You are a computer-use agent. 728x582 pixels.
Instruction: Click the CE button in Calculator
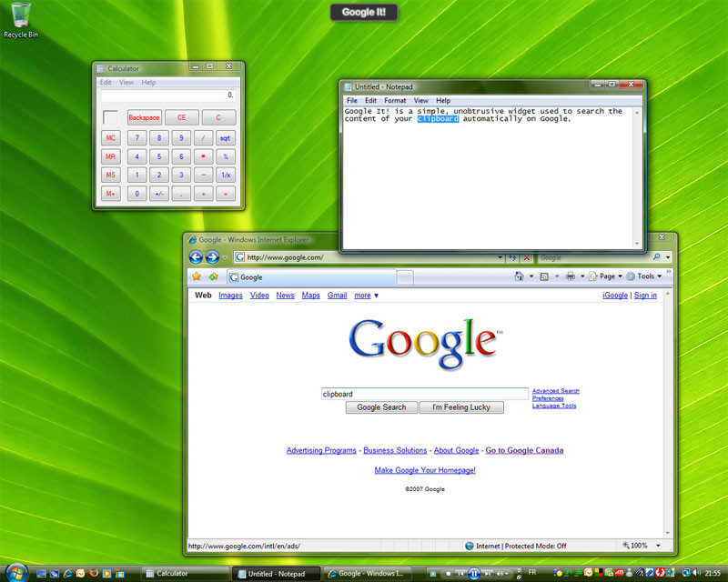(181, 117)
